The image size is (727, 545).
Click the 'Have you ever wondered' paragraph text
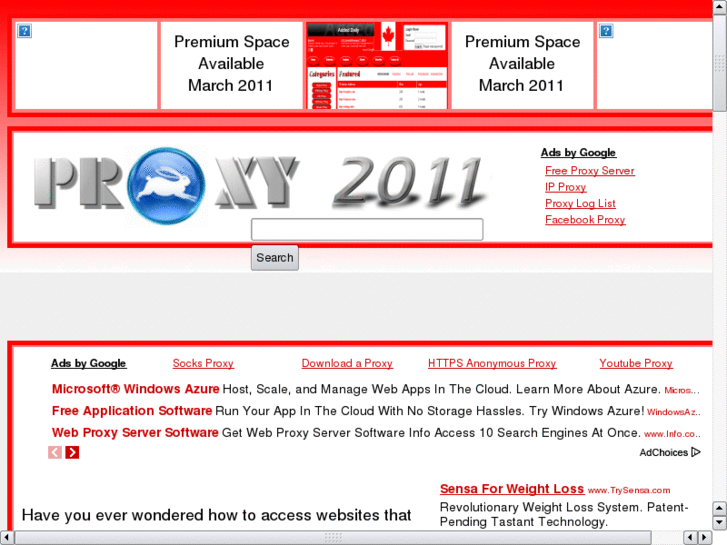[x=217, y=515]
